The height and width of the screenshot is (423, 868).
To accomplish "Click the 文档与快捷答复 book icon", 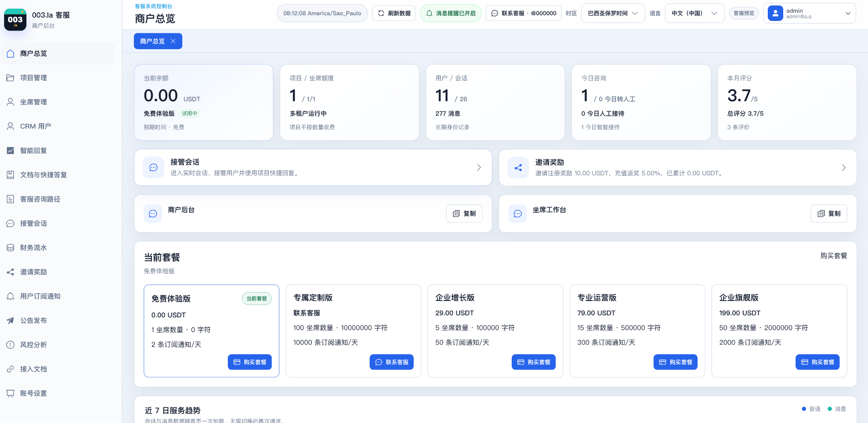I will (x=10, y=175).
